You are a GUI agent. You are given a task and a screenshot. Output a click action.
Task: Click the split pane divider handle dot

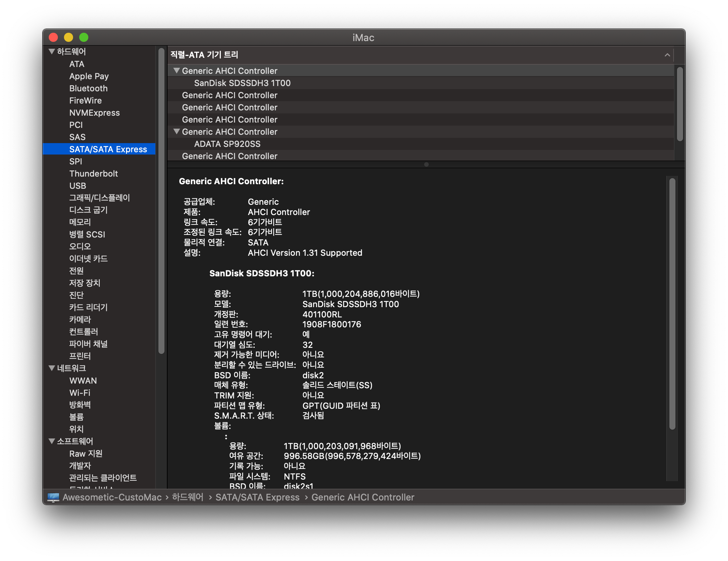point(426,164)
